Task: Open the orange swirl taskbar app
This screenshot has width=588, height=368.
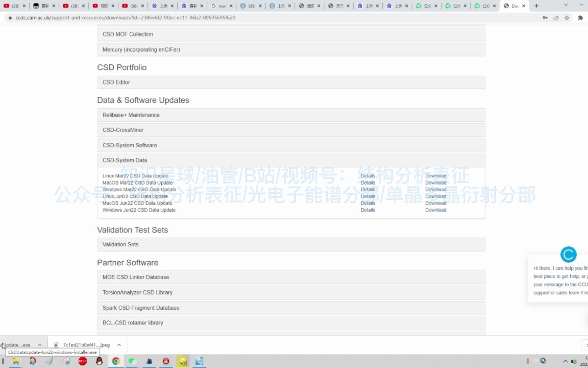Action: 33,361
